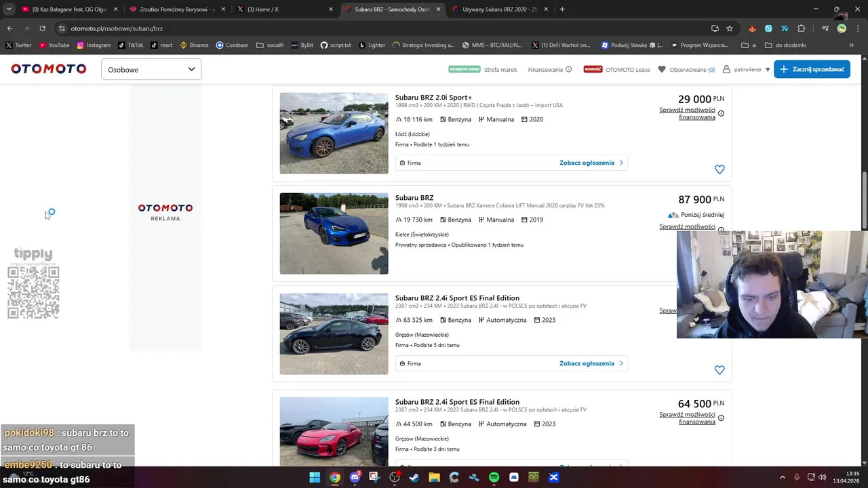Image resolution: width=868 pixels, height=488 pixels.
Task: Show more bookmarks with the chevron
Action: click(851, 45)
